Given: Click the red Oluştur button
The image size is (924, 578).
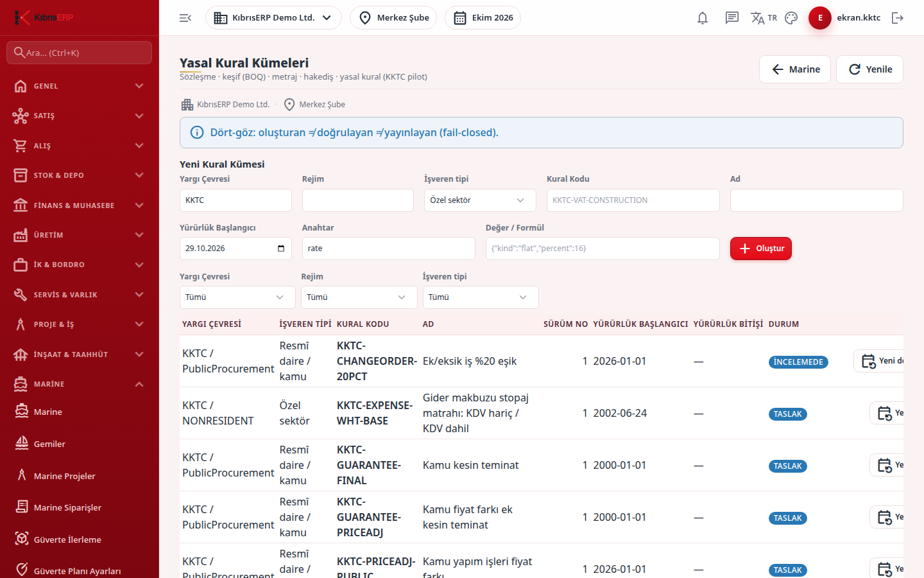Looking at the screenshot, I should (761, 249).
